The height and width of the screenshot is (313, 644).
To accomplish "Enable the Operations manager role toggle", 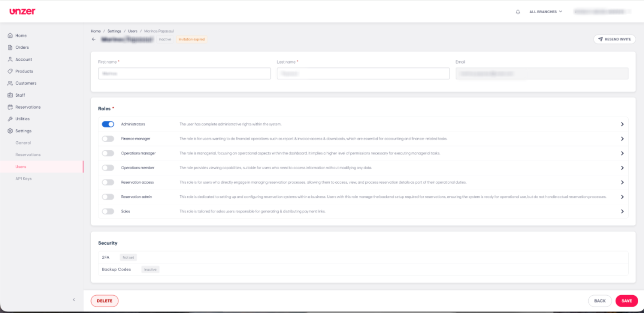I will tap(108, 153).
